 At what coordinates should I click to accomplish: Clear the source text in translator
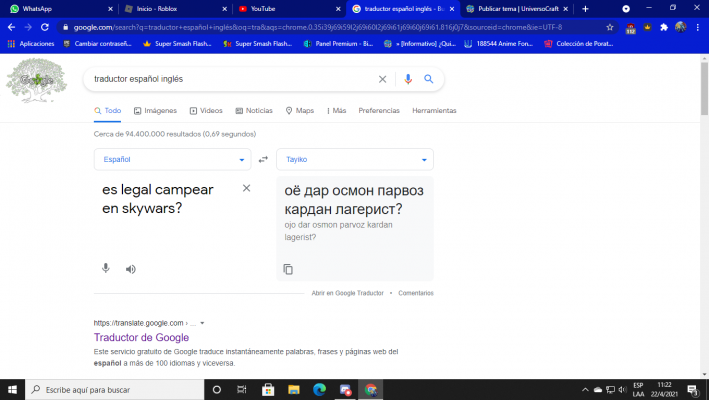(x=246, y=188)
